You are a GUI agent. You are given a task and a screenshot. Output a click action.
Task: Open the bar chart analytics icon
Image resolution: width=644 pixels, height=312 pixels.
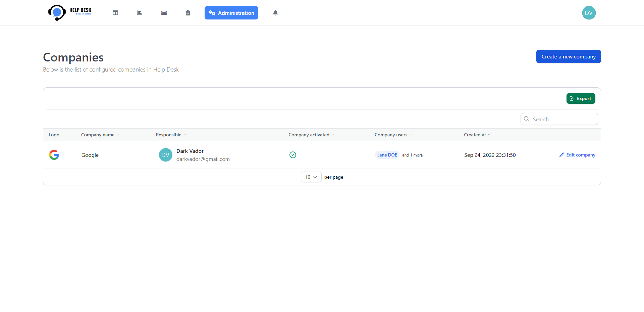point(140,13)
